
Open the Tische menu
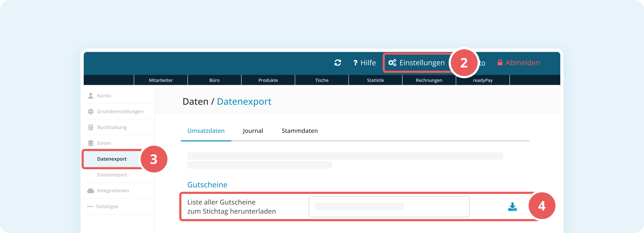(x=322, y=80)
